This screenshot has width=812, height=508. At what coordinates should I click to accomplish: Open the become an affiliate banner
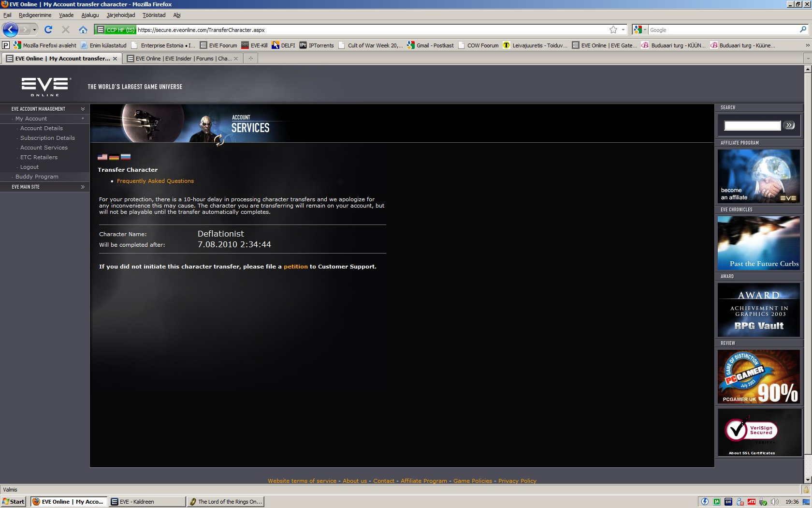759,176
